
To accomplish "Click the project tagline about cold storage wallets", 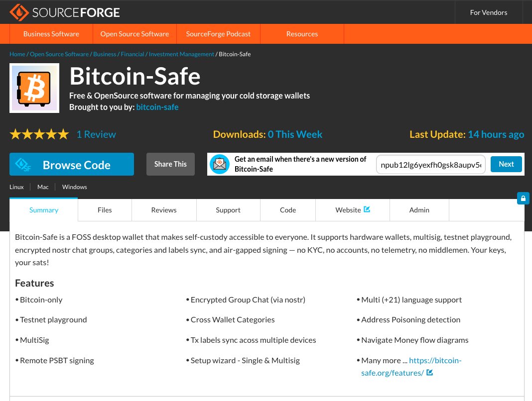I will tap(189, 96).
